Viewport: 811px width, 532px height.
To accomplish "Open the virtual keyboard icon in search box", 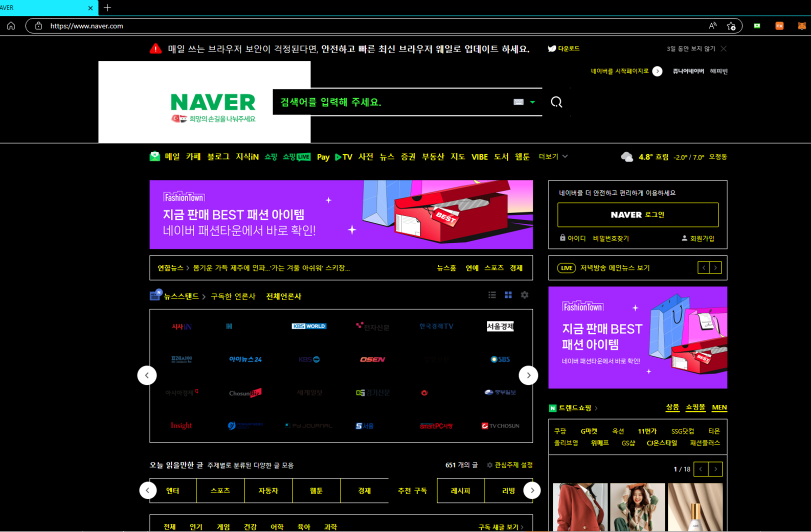I will (519, 102).
